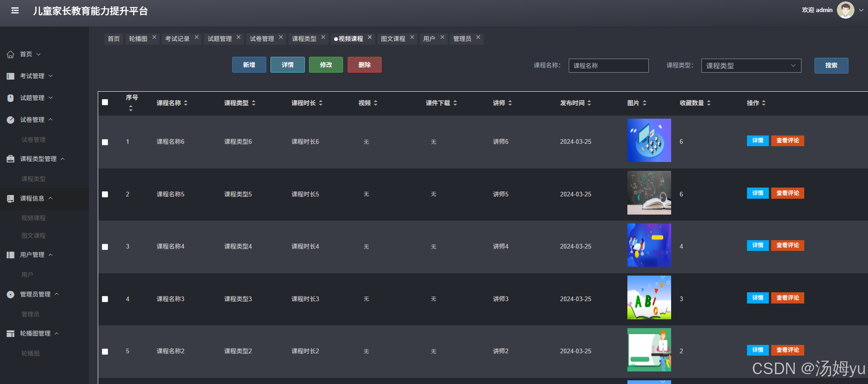Collapse the 用户管理 sidebar menu

[51, 255]
